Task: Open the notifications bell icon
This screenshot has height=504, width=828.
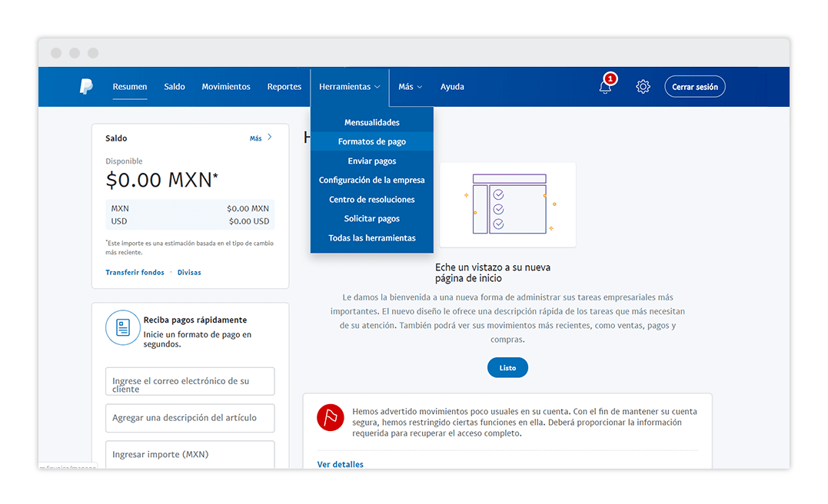Action: point(606,87)
